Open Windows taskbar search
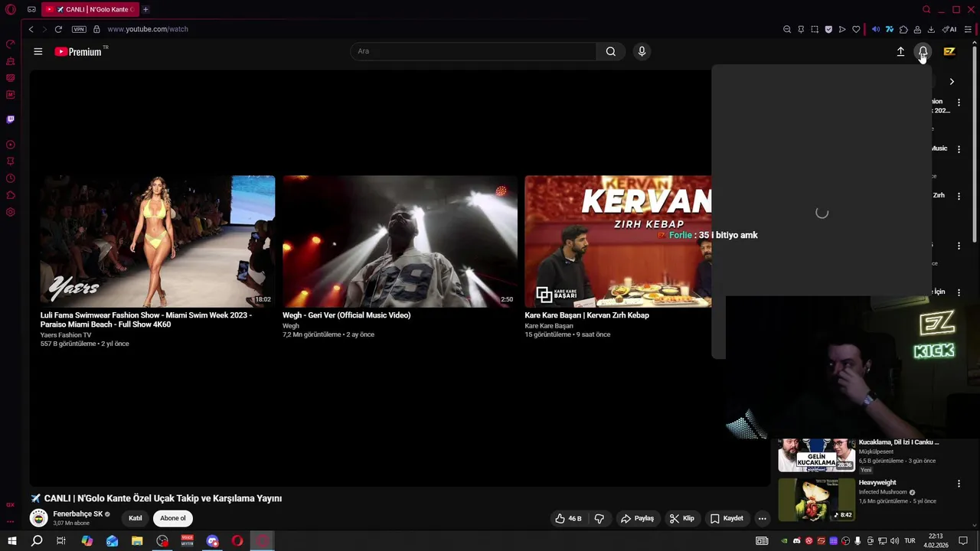This screenshot has width=980, height=551. coord(37,541)
